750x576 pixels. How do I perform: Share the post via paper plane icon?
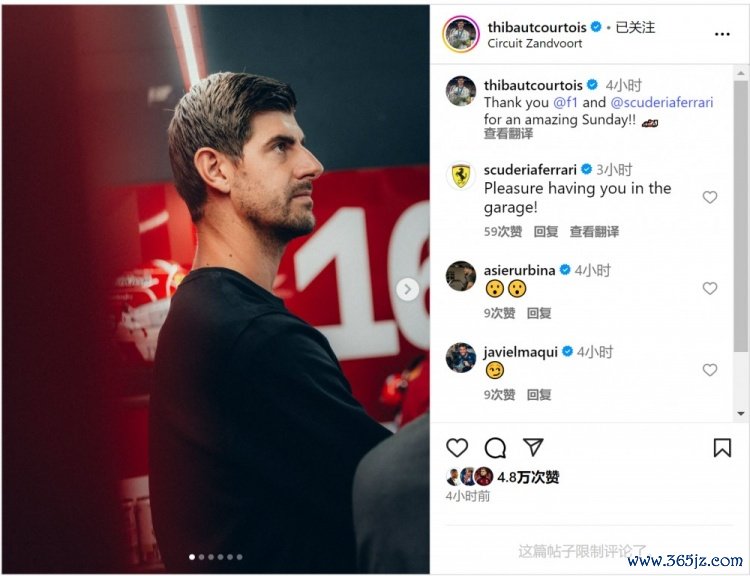coord(533,447)
